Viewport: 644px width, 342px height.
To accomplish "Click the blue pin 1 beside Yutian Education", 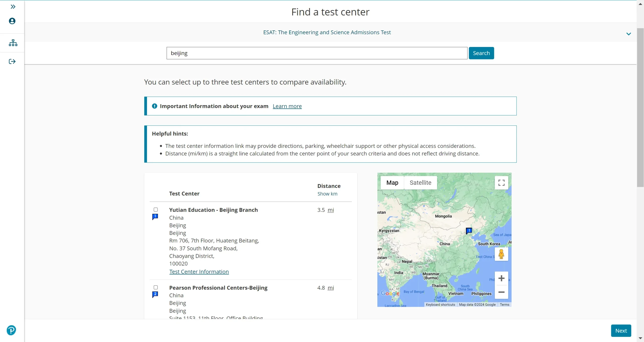I will coord(155,217).
